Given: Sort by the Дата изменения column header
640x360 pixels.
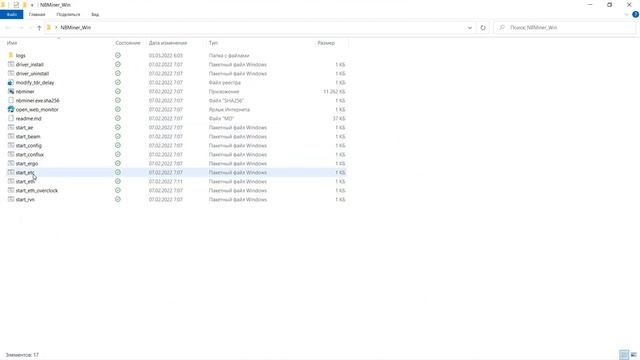Looking at the screenshot, I should pos(168,43).
